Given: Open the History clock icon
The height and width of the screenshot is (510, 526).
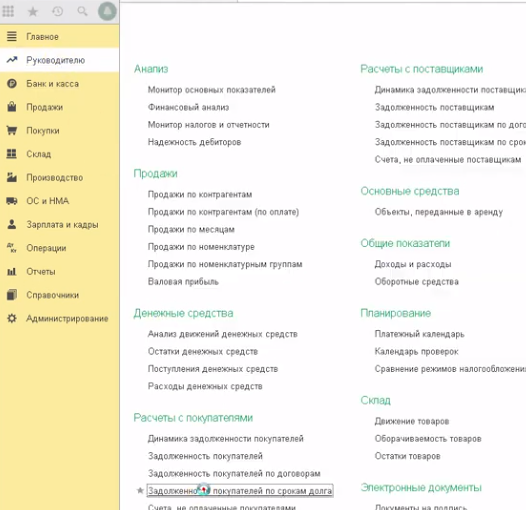Looking at the screenshot, I should pyautogui.click(x=58, y=11).
